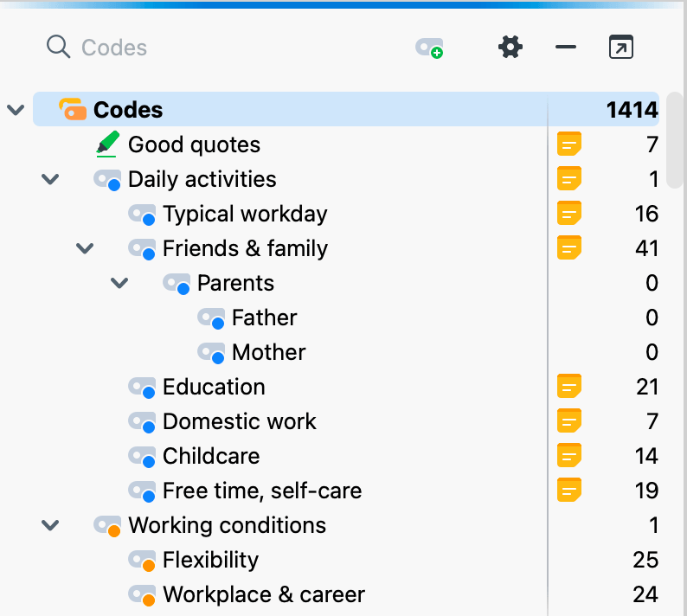This screenshot has height=616, width=687.
Task: Select the Workplace & career label
Action: tap(263, 595)
